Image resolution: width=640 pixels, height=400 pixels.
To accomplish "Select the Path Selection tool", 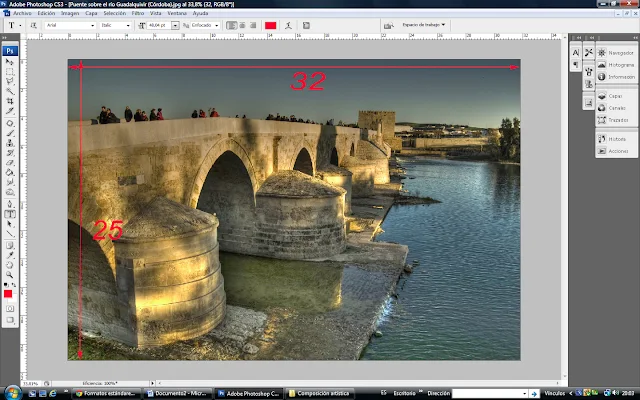I will point(10,224).
